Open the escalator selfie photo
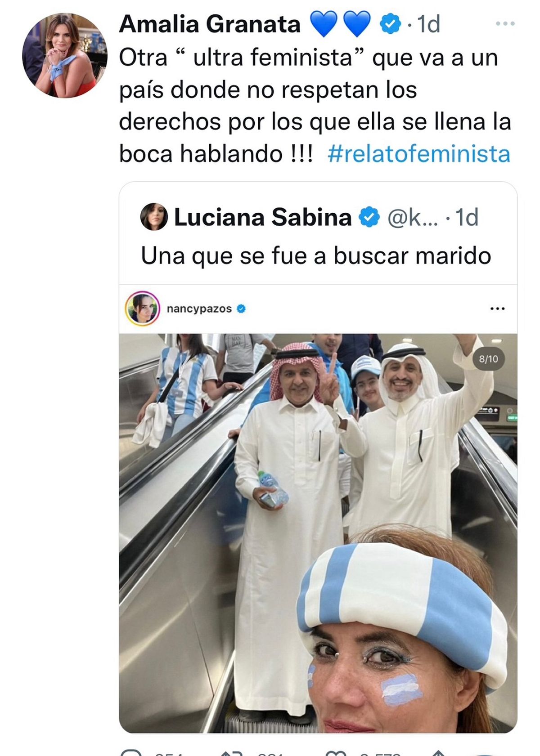The height and width of the screenshot is (756, 540). tap(318, 533)
